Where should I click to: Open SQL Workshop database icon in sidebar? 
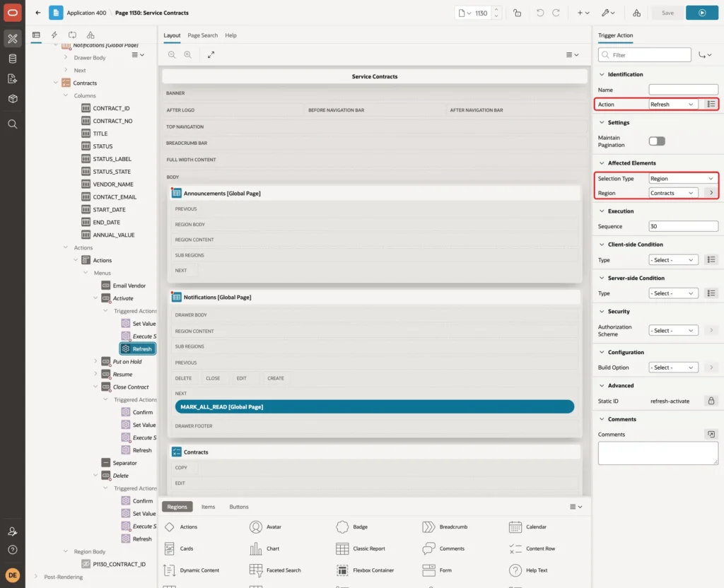13,59
